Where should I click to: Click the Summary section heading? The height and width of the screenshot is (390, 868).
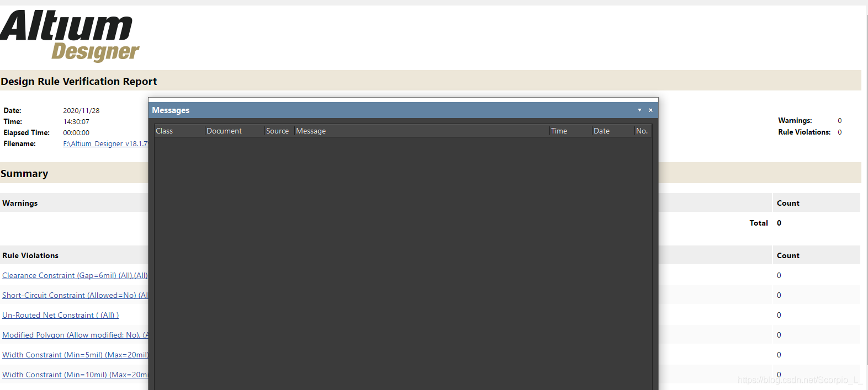24,173
